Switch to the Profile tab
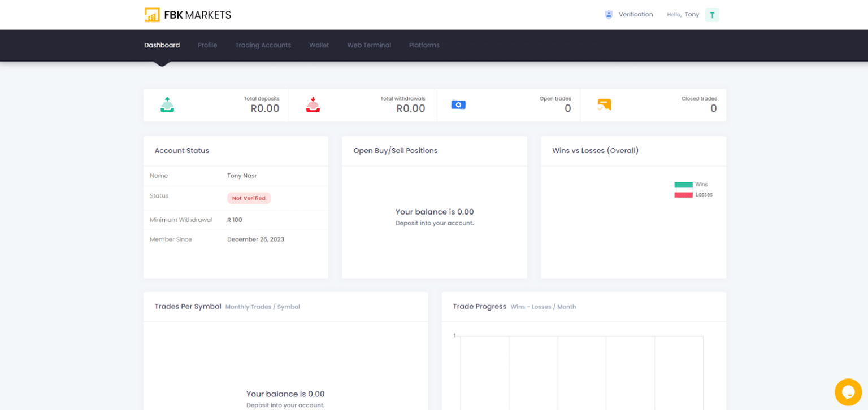 pos(207,45)
